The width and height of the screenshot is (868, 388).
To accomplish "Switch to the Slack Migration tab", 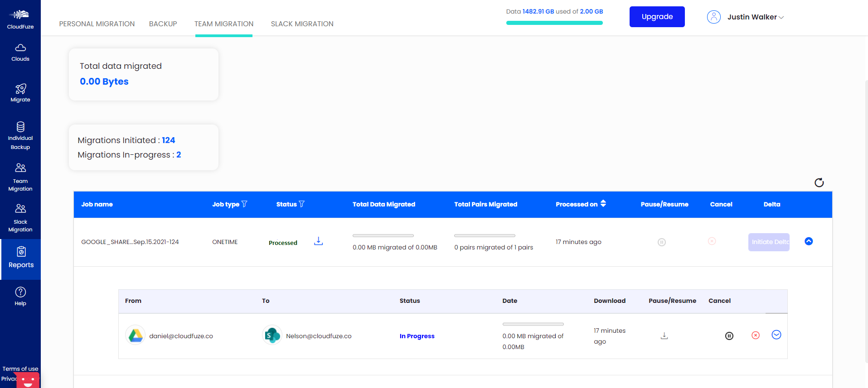I will 302,24.
